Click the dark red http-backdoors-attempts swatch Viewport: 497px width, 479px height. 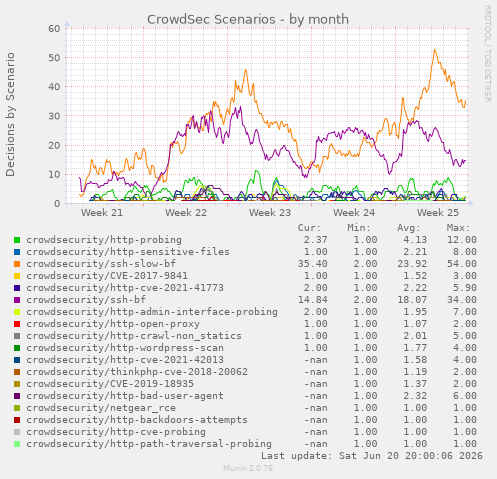tap(17, 420)
